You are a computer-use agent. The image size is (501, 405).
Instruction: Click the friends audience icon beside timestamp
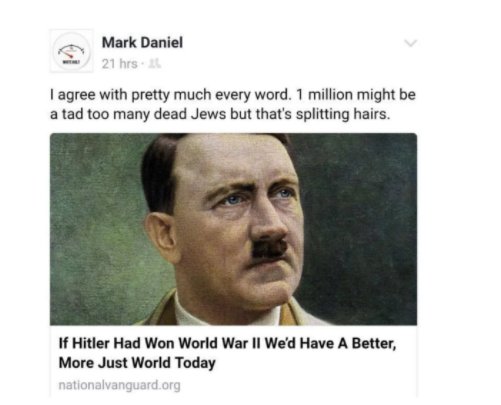pos(156,63)
